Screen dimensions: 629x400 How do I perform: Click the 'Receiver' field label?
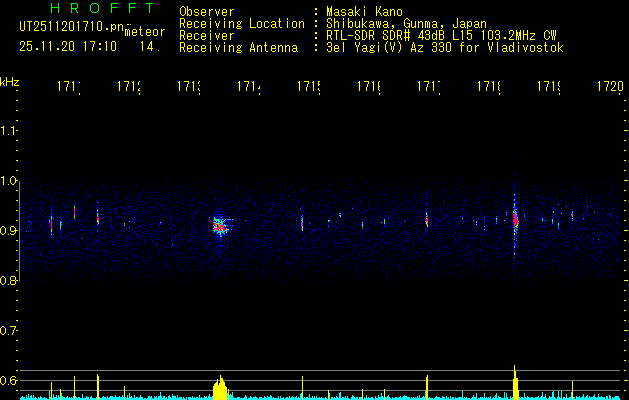(207, 36)
